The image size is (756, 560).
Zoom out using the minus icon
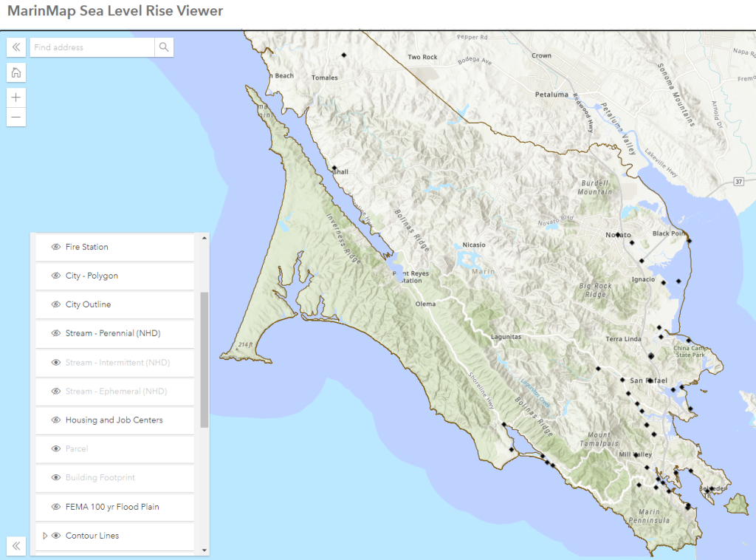pyautogui.click(x=16, y=117)
